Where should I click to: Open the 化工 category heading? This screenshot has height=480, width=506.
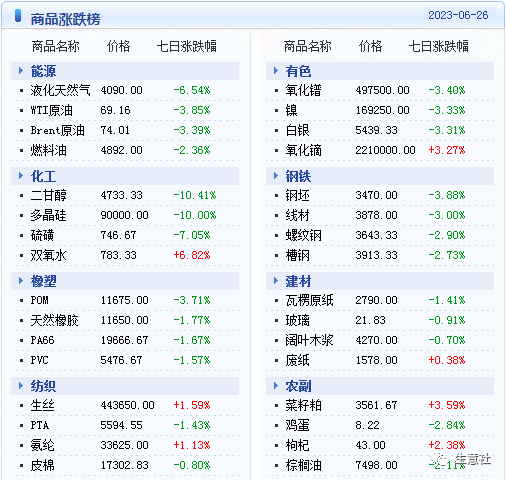pos(43,176)
